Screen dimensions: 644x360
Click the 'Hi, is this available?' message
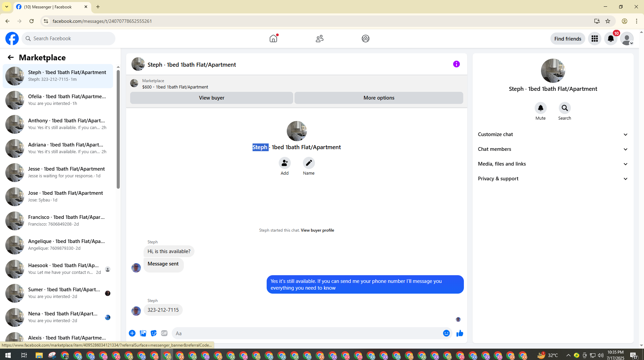coord(169,251)
